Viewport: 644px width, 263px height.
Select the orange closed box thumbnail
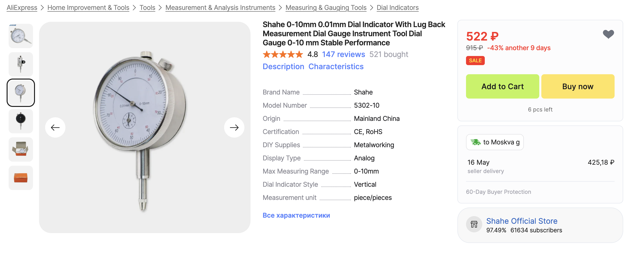[x=21, y=178]
